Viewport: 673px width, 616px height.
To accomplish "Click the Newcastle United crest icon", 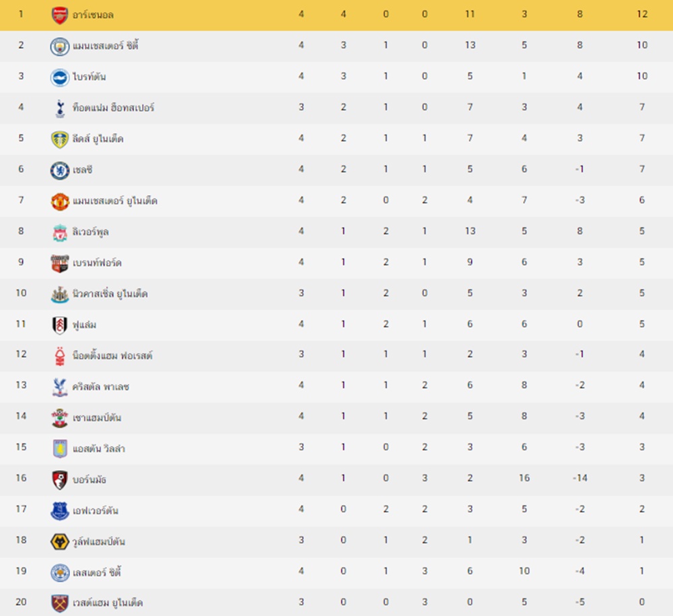I will click(60, 294).
